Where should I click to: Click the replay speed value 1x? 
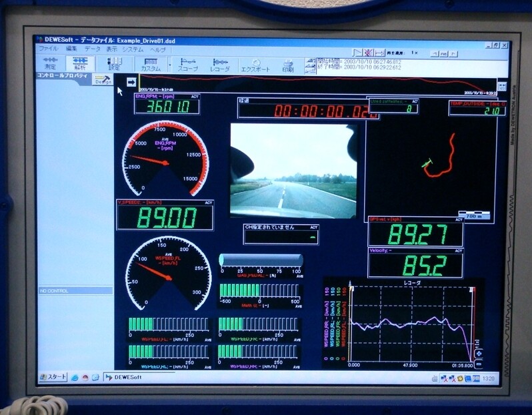(414, 53)
